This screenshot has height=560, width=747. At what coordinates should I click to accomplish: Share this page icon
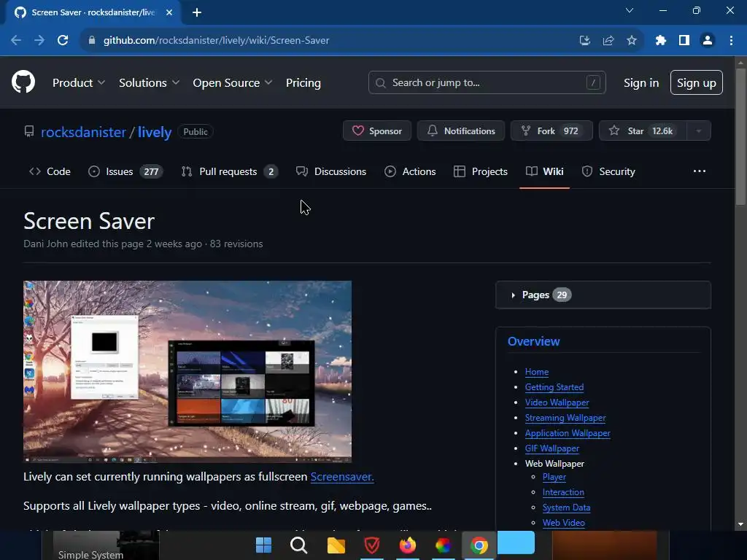[608, 41]
